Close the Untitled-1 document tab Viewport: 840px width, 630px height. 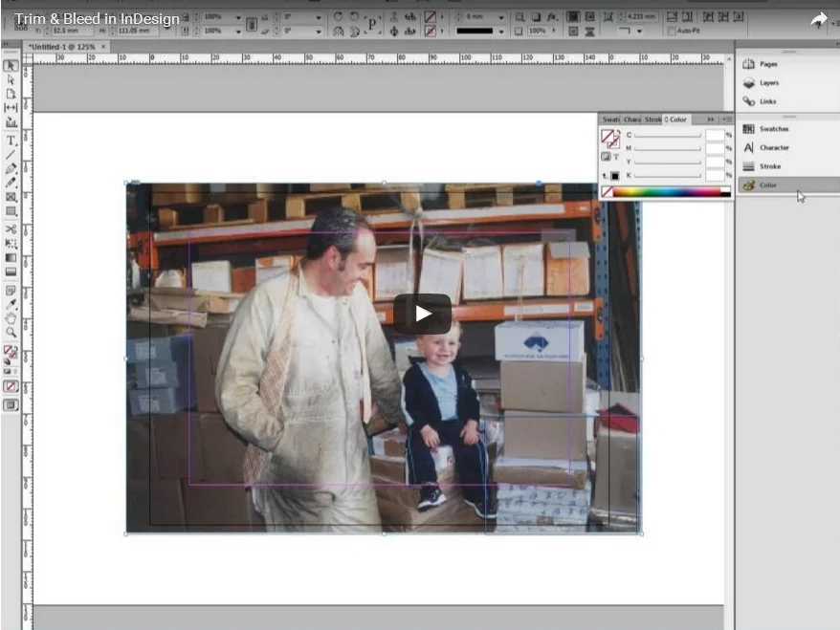coord(103,47)
